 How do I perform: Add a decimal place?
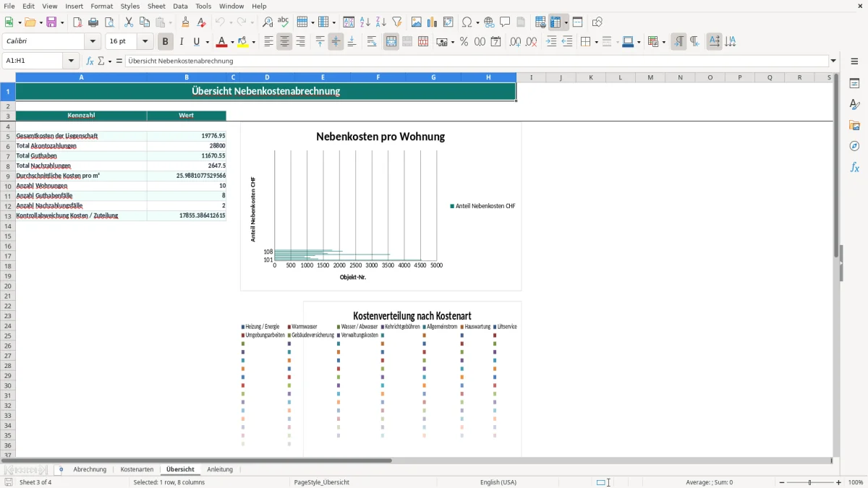[x=516, y=42]
